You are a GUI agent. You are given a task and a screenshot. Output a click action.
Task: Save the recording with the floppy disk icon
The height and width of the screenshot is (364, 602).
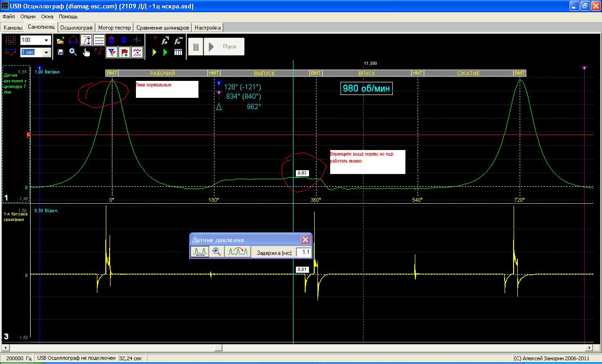[x=60, y=52]
